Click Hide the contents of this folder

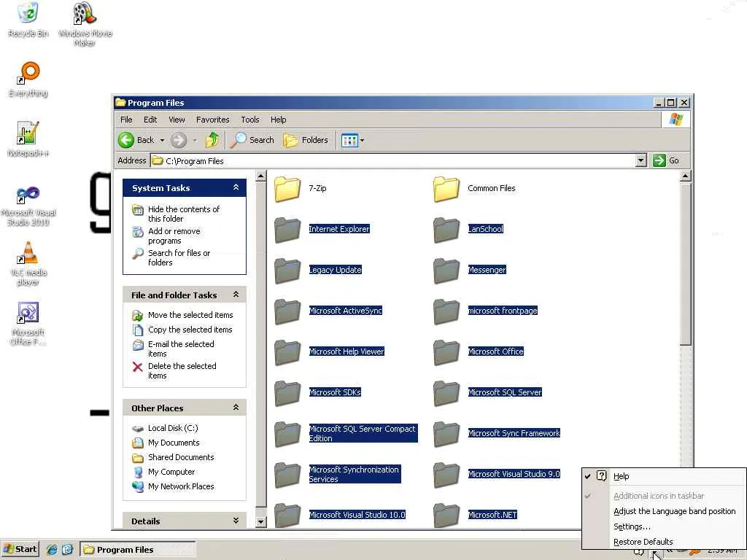184,214
